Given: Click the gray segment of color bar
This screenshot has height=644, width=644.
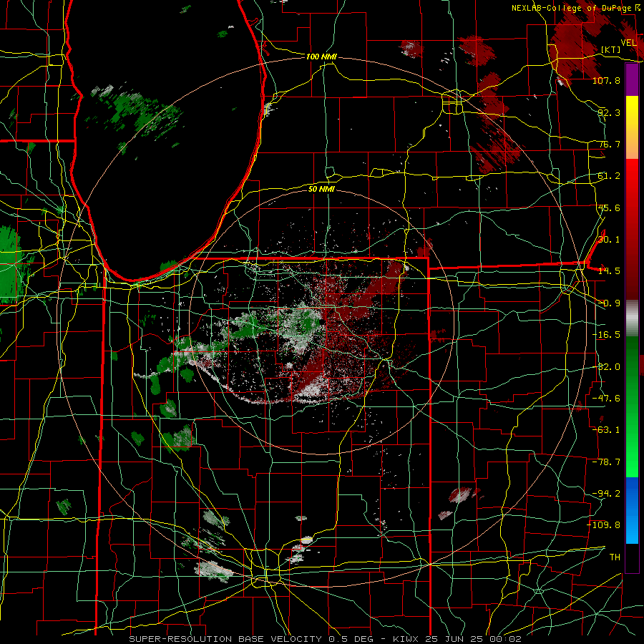Looking at the screenshot, I should coord(632,318).
